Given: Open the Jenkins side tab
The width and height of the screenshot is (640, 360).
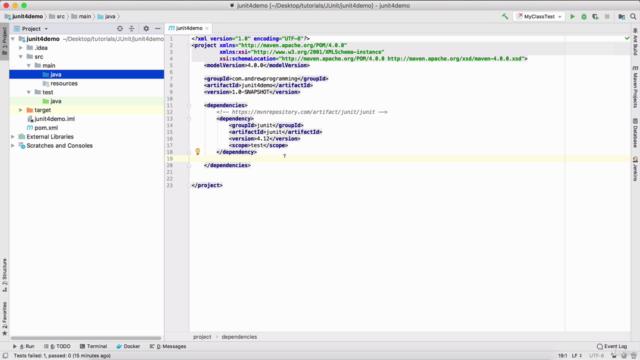Looking at the screenshot, I should point(635,169).
